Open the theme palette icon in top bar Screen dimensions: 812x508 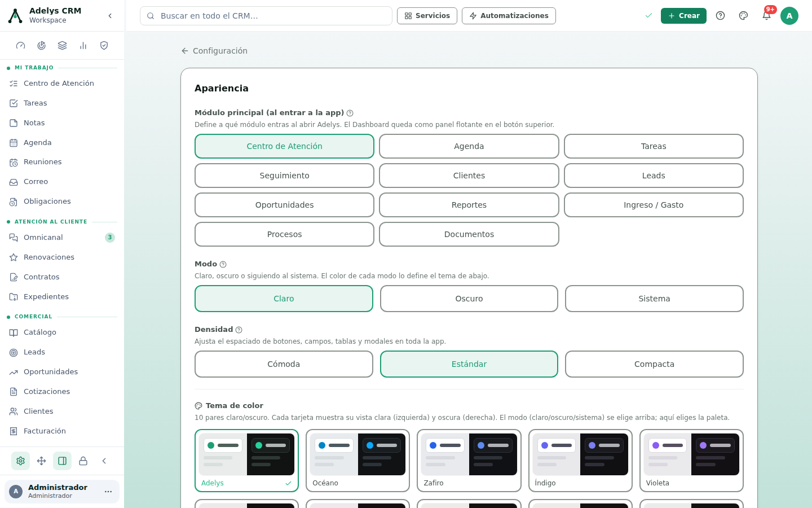click(x=743, y=16)
